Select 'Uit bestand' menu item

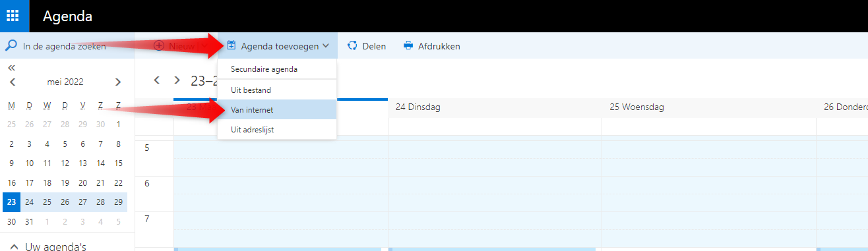pos(277,90)
